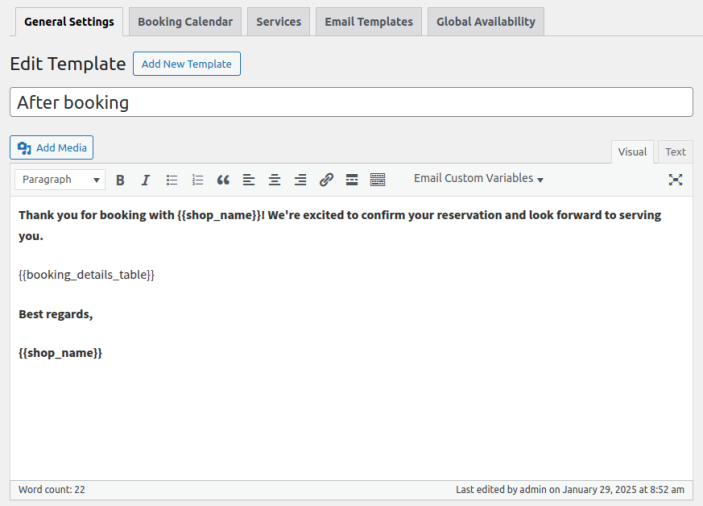This screenshot has width=703, height=506.
Task: Click the Add New Template button
Action: coord(186,64)
